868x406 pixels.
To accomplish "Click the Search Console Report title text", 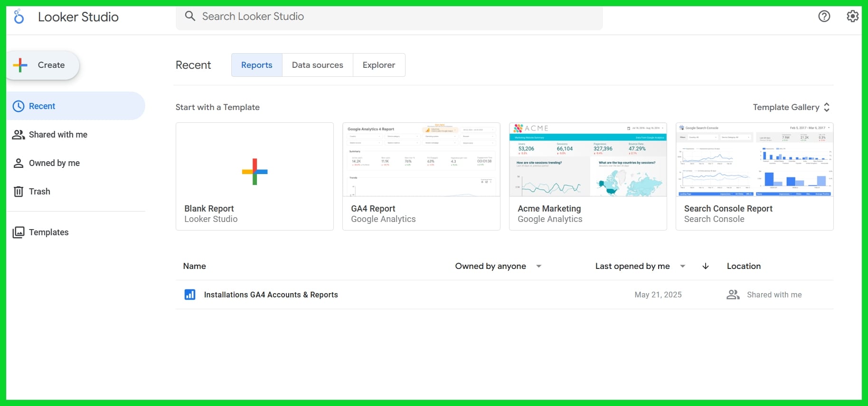I will point(728,209).
